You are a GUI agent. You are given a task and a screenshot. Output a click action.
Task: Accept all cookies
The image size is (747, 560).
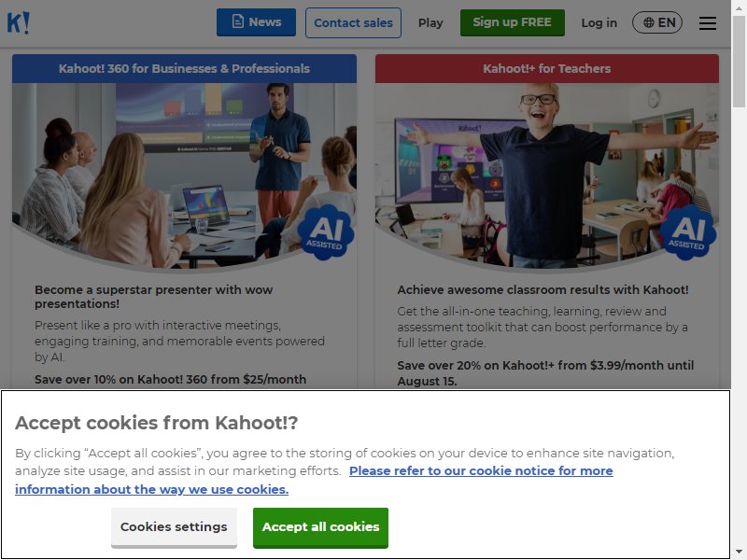(x=320, y=527)
